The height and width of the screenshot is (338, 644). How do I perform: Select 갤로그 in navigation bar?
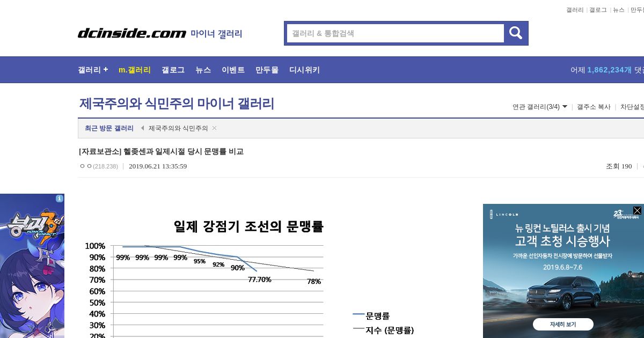(x=173, y=70)
